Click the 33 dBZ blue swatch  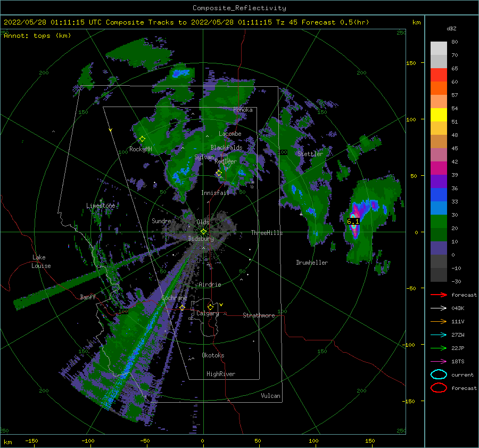[x=439, y=194]
